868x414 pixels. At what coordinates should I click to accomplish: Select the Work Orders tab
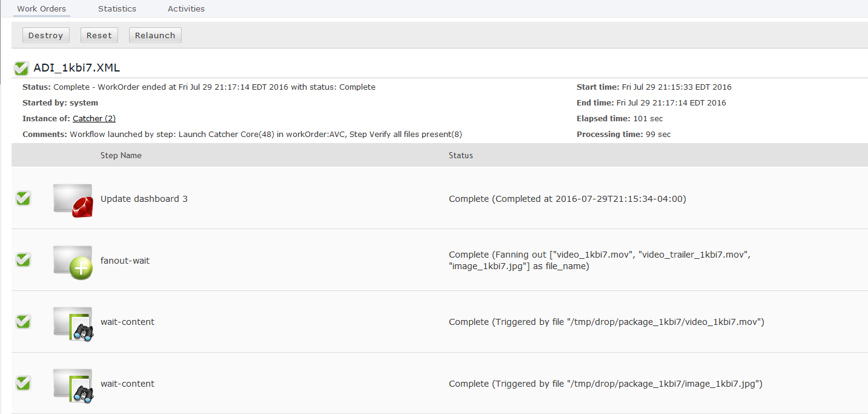[x=41, y=8]
